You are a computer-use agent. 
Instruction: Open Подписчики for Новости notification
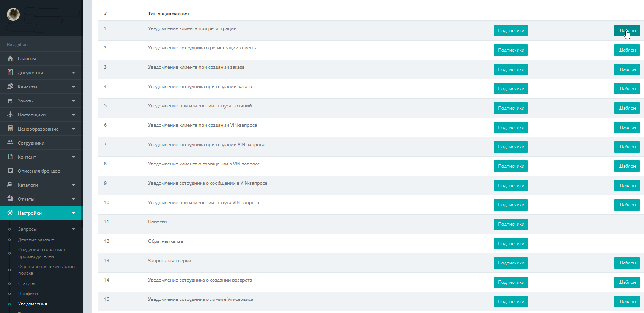(511, 224)
